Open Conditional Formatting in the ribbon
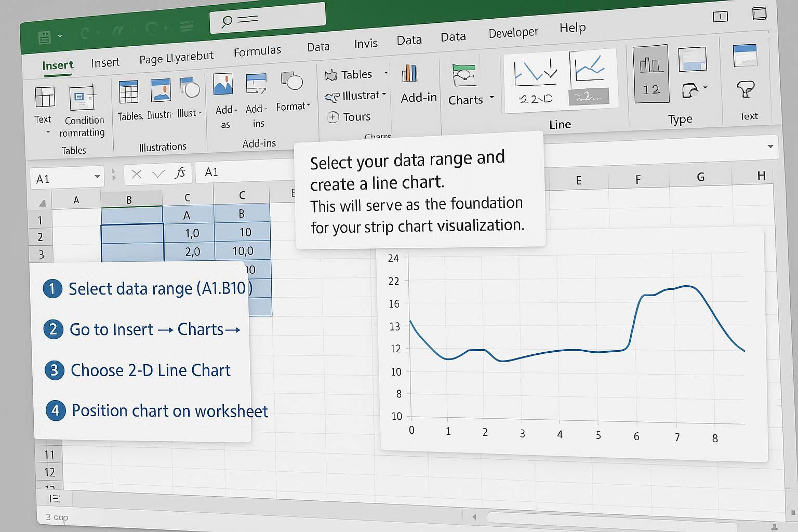Viewport: 798px width, 532px height. (x=82, y=99)
